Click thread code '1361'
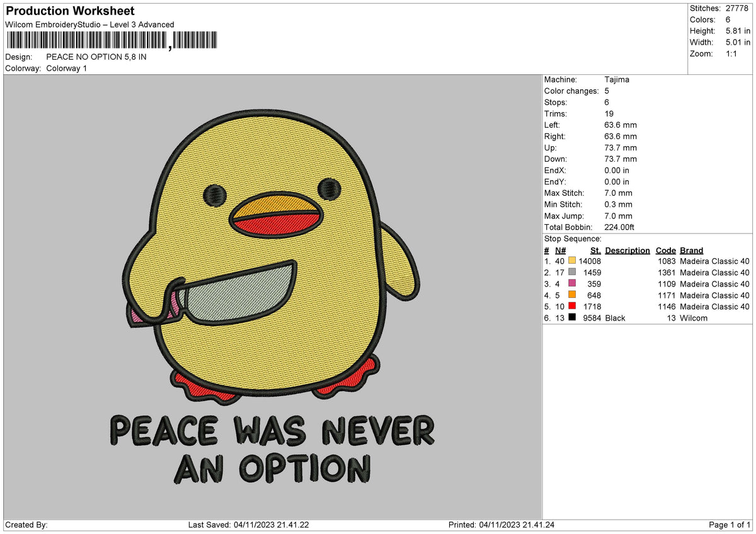The image size is (756, 534). click(x=667, y=273)
